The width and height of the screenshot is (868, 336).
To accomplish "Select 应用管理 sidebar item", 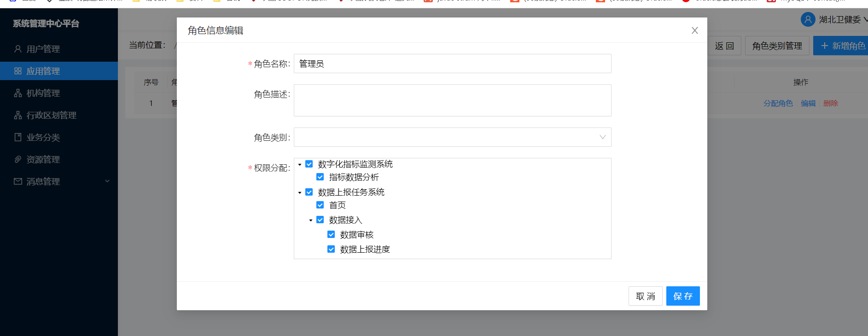I will click(59, 71).
